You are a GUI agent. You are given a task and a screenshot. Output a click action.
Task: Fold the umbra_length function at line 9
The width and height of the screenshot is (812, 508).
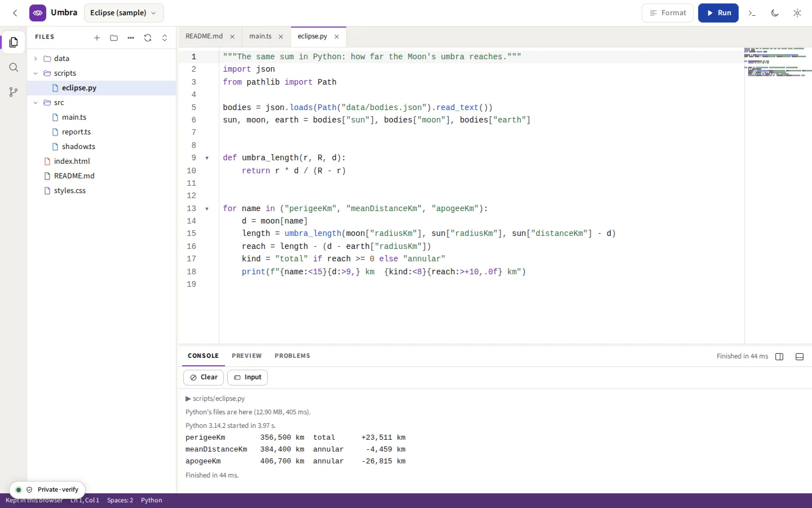coord(207,158)
